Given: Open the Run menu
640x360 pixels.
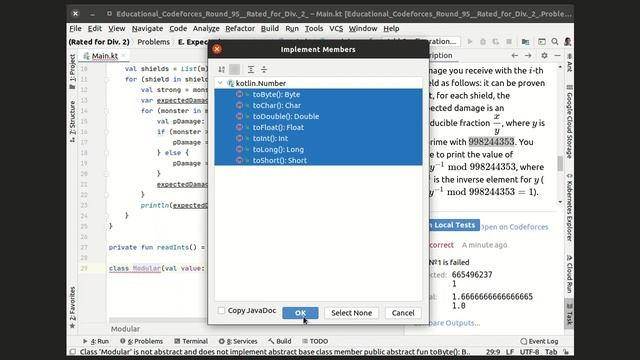Looking at the screenshot, I should point(292,29).
